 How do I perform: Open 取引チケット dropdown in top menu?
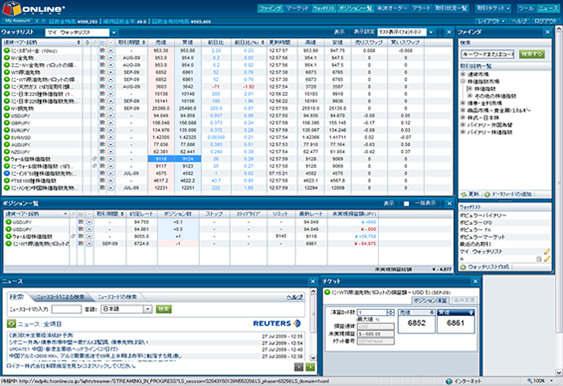pos(493,8)
